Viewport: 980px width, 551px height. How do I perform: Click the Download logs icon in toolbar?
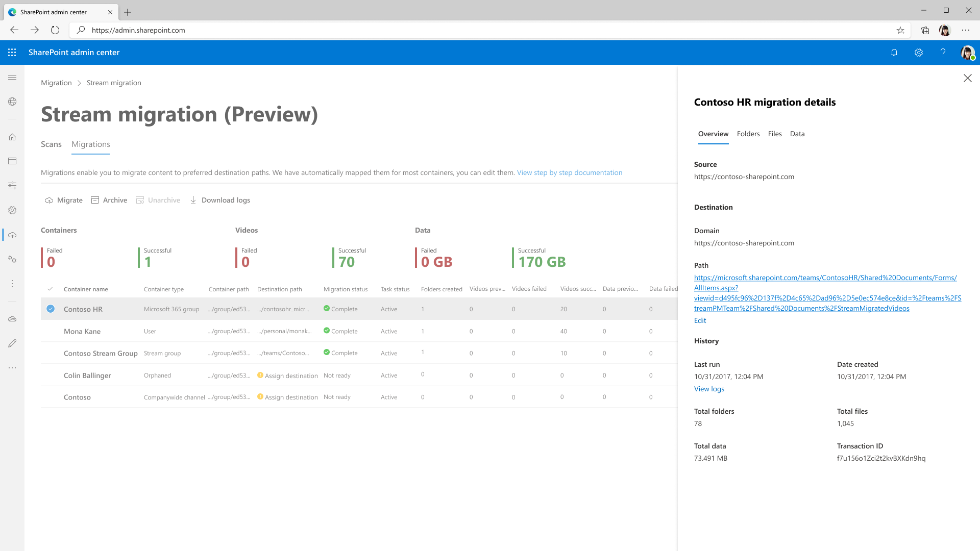193,200
